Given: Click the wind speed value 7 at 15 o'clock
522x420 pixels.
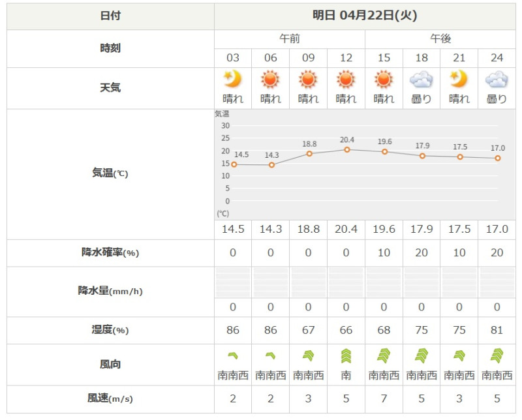Looking at the screenshot, I should 384,398.
